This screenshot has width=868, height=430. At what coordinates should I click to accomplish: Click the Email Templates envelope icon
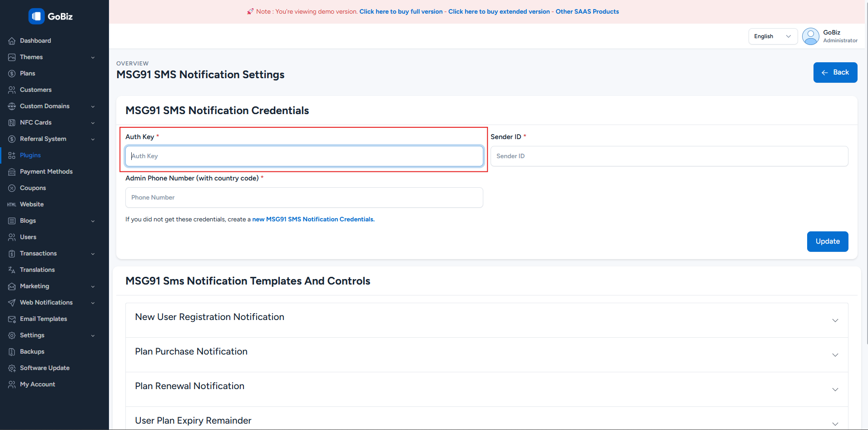pyautogui.click(x=12, y=319)
